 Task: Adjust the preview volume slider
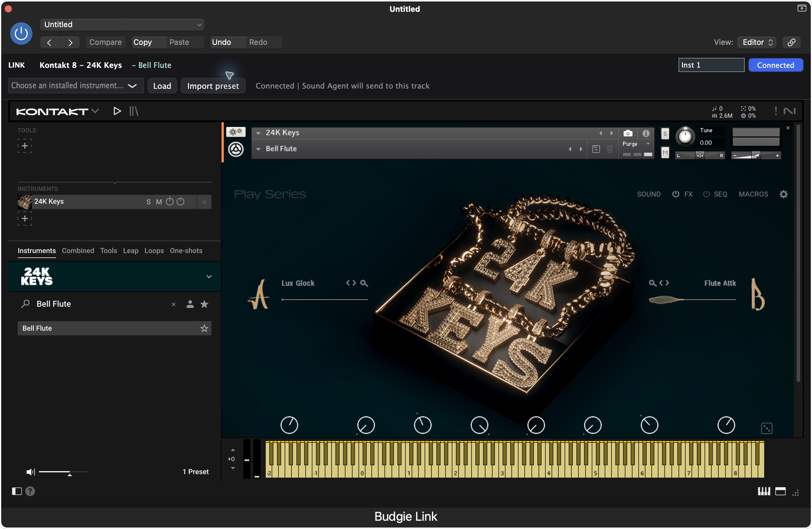(63, 472)
